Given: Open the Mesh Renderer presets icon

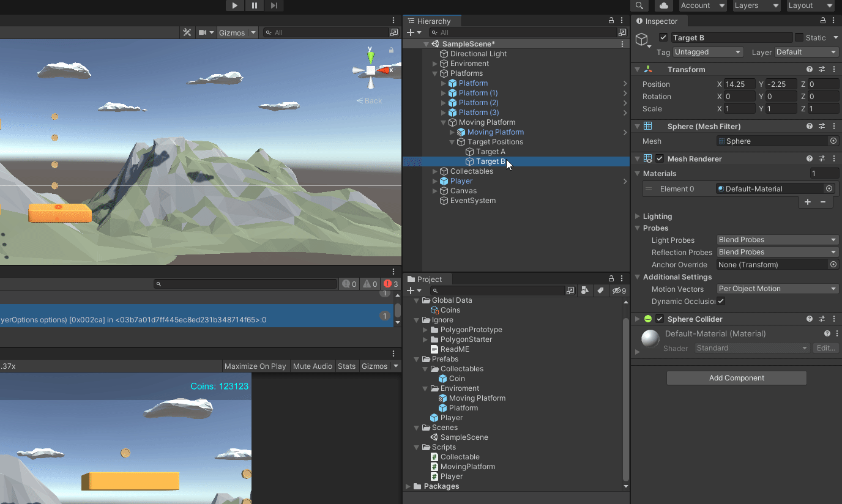Looking at the screenshot, I should point(822,158).
